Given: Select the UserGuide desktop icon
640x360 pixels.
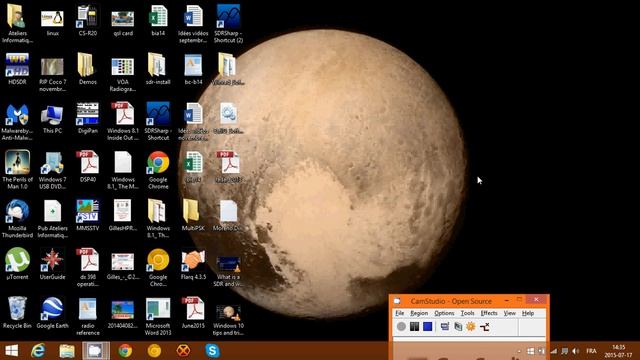Looking at the screenshot, I should pos(52,264).
